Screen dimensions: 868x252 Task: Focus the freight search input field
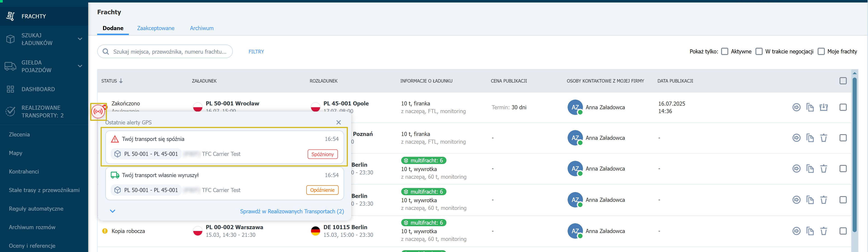pyautogui.click(x=165, y=52)
